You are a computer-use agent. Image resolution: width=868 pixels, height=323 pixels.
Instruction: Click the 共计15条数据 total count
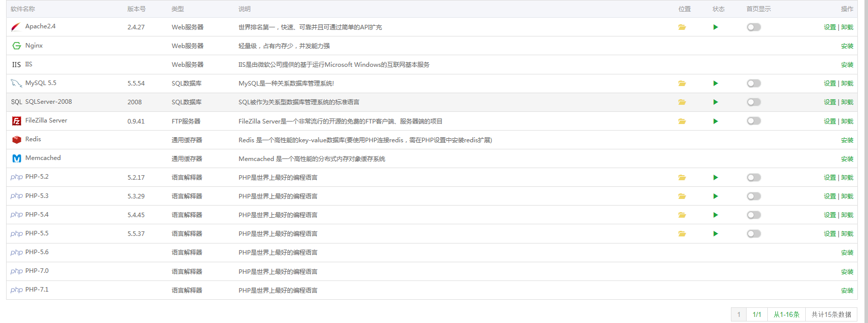click(x=832, y=314)
